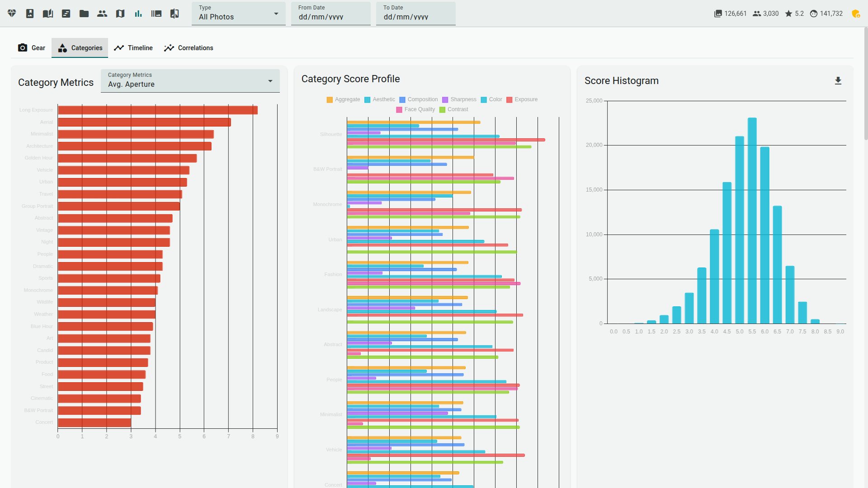The height and width of the screenshot is (488, 868).
Task: Click the open book stories icon
Action: coord(48,14)
